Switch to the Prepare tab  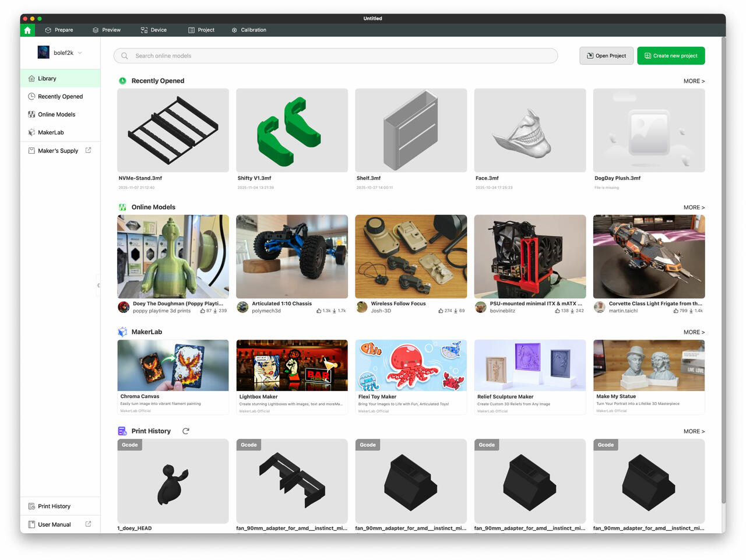pos(59,30)
